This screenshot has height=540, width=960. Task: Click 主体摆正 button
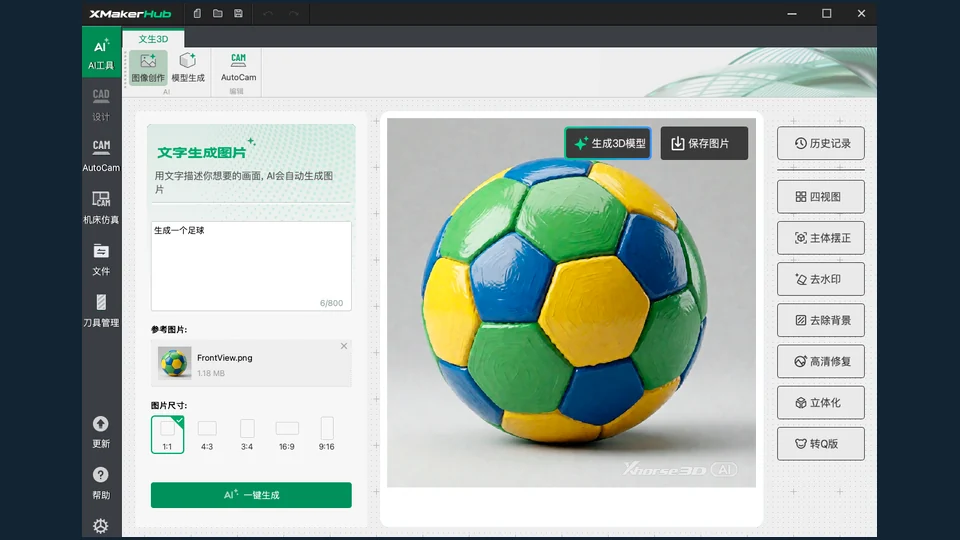(x=821, y=238)
